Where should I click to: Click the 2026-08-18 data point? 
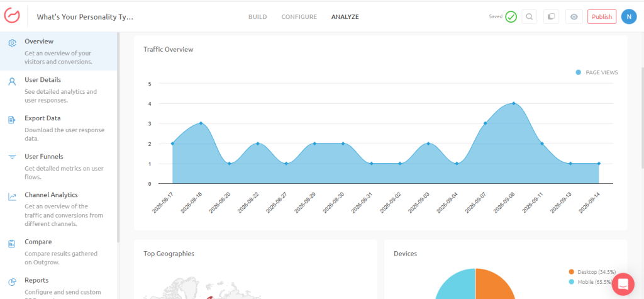tap(201, 123)
